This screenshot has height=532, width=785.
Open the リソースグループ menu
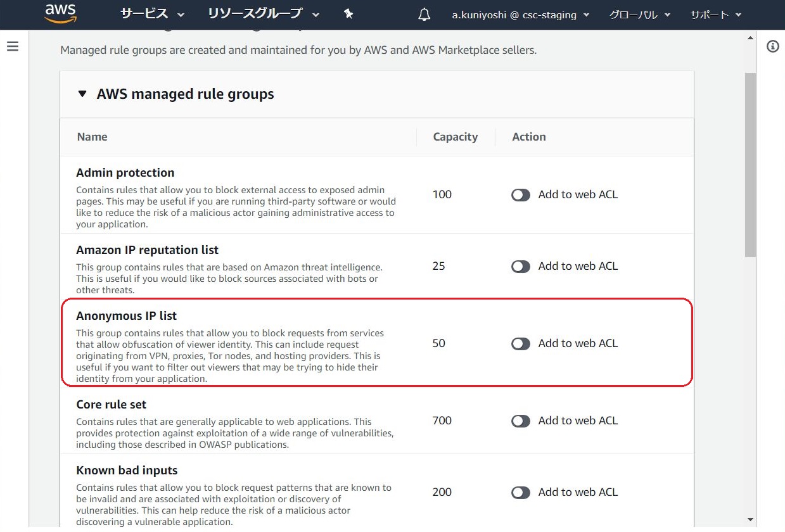pos(263,14)
